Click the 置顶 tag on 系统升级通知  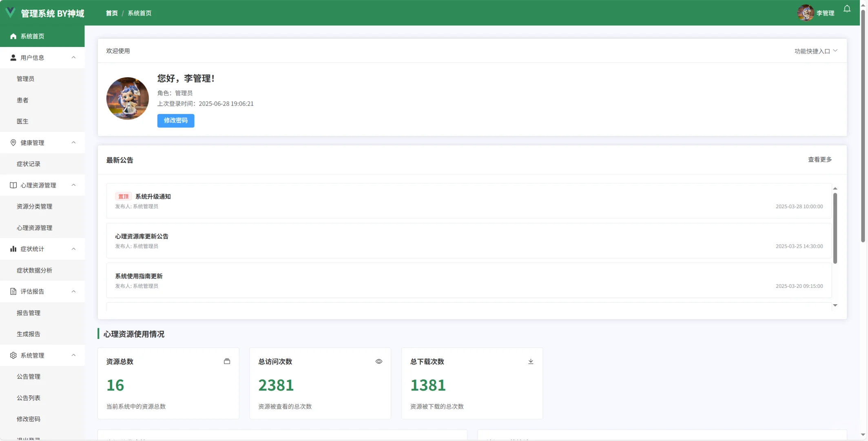click(x=123, y=196)
